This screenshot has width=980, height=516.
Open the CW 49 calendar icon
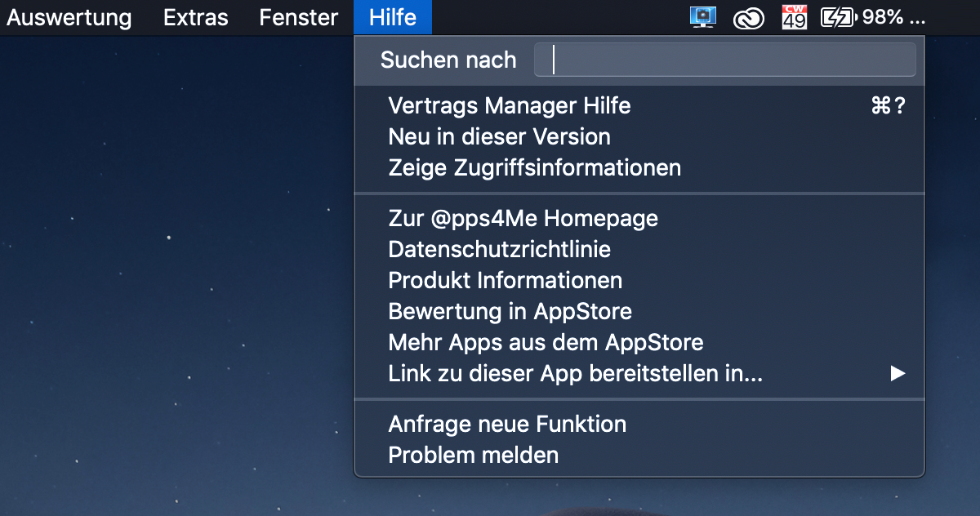795,17
